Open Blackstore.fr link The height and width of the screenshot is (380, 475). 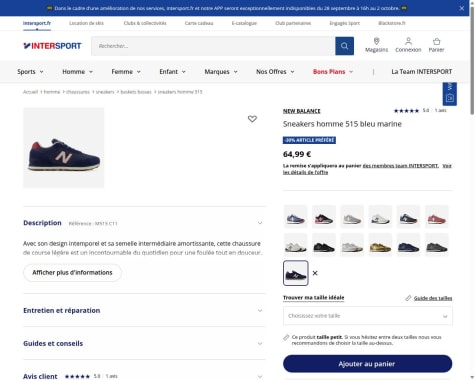pyautogui.click(x=392, y=23)
